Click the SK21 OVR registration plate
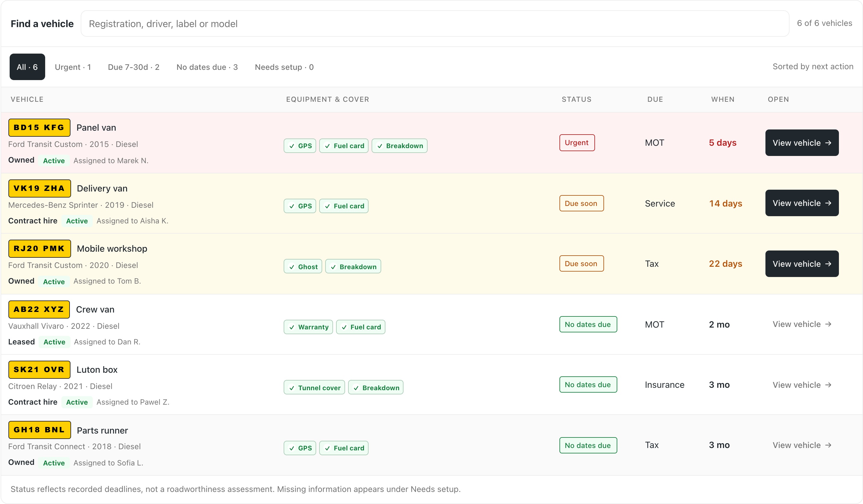The width and height of the screenshot is (863, 504). [x=39, y=370]
